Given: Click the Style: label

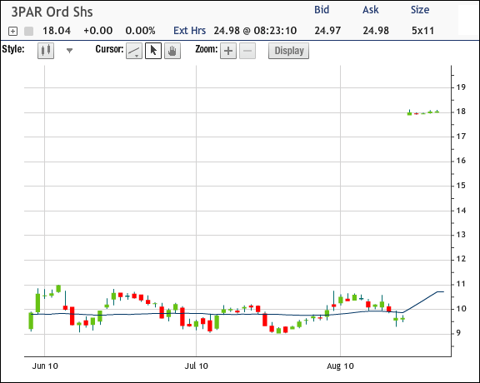Looking at the screenshot, I should [x=13, y=49].
